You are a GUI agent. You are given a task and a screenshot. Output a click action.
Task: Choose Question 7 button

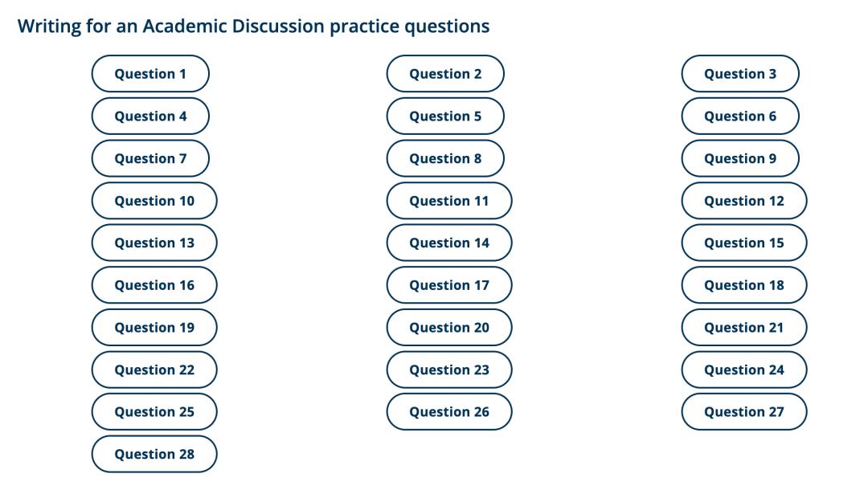pyautogui.click(x=150, y=158)
